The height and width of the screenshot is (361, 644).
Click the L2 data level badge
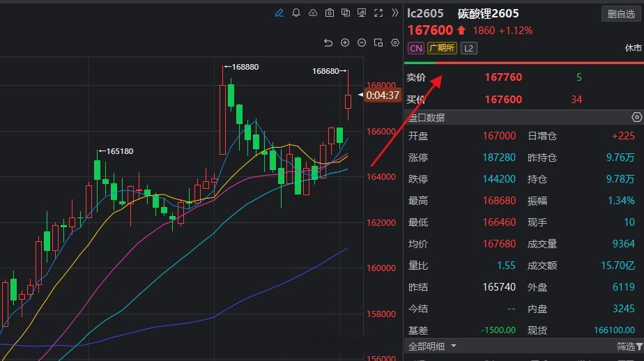468,49
